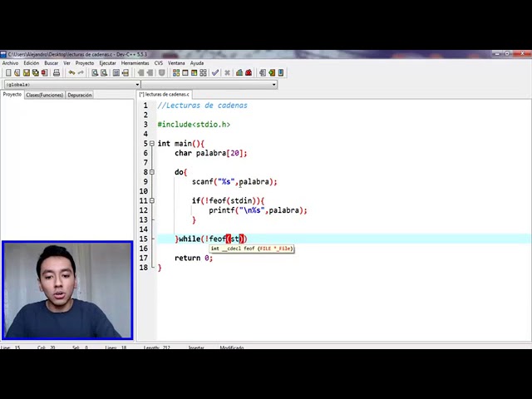The image size is (532, 399).
Task: Click the #include<stdio.h> line
Action: point(194,125)
